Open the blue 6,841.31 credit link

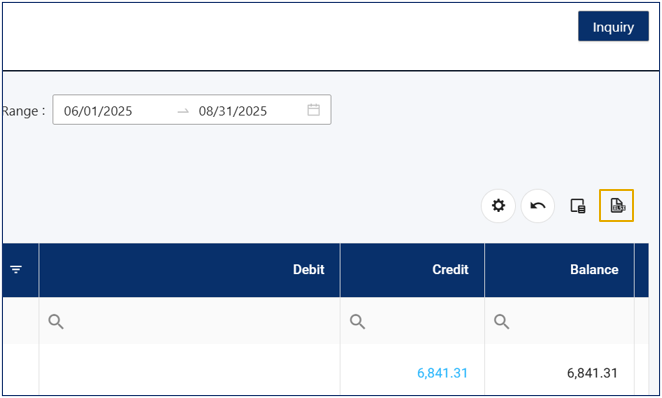coord(442,373)
